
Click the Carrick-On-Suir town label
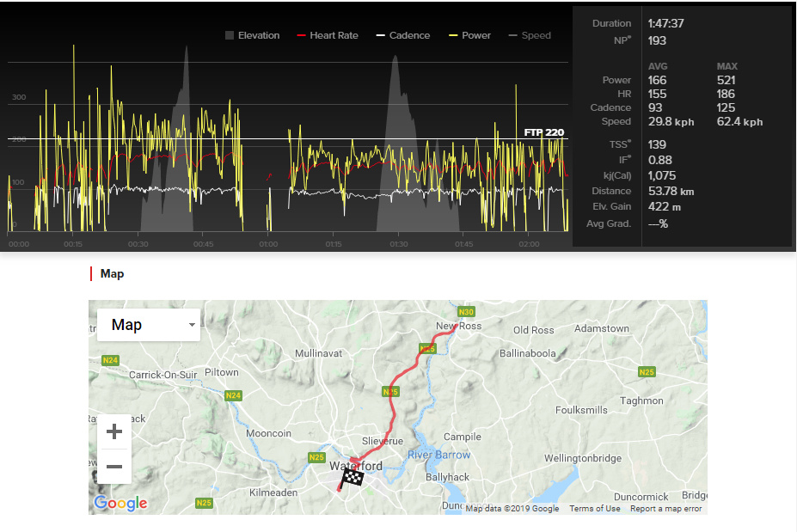coord(162,375)
